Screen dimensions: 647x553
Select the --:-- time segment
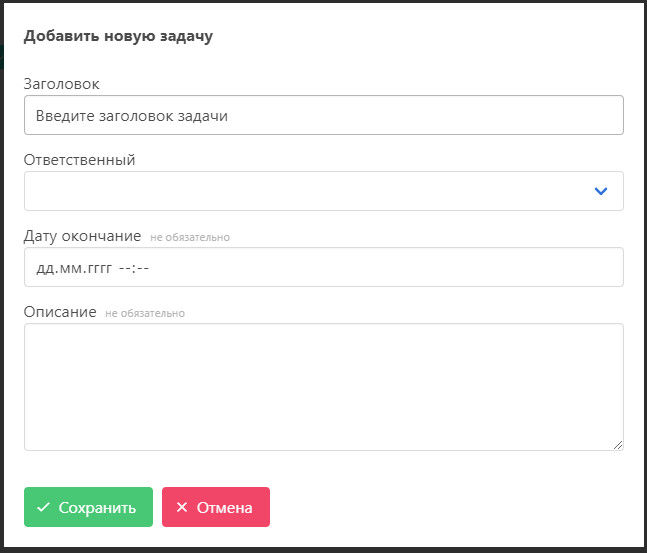coord(134,268)
